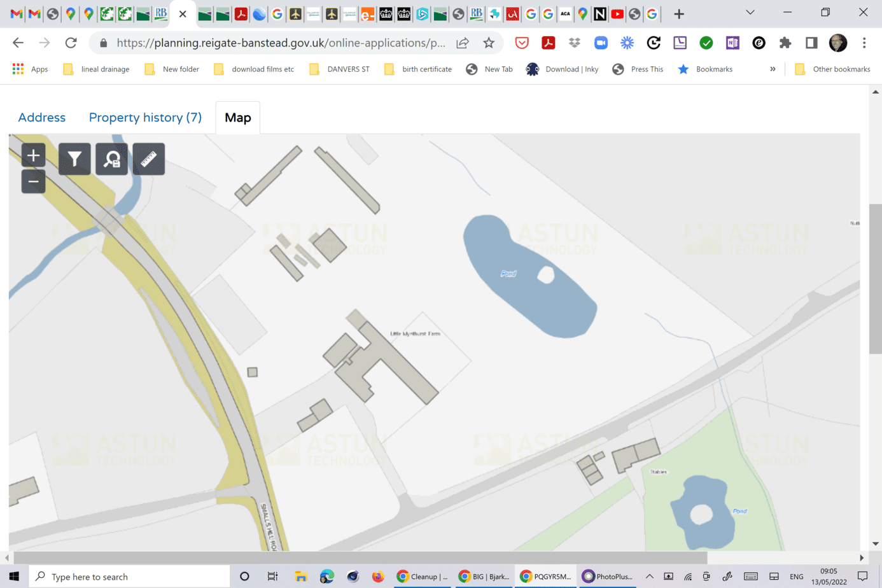Open the map search tool
Image resolution: width=882 pixels, height=588 pixels.
(x=112, y=158)
